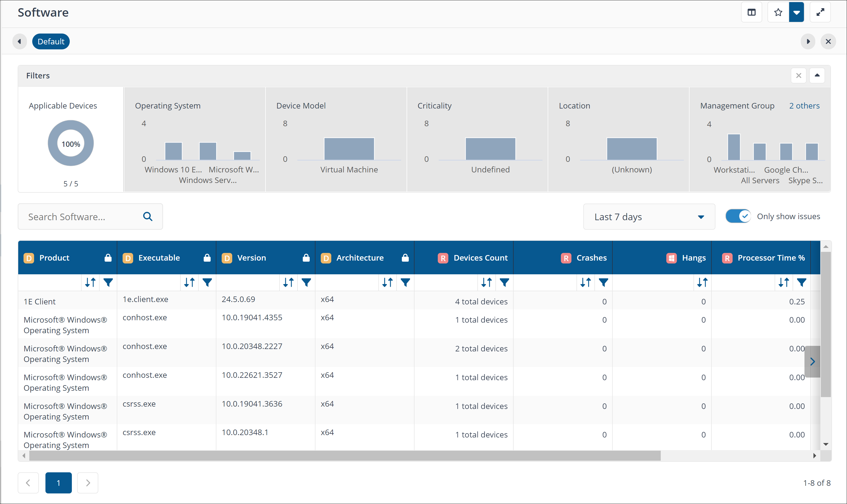This screenshot has width=847, height=504.
Task: Click the Crashes column filter icon
Action: (x=603, y=282)
